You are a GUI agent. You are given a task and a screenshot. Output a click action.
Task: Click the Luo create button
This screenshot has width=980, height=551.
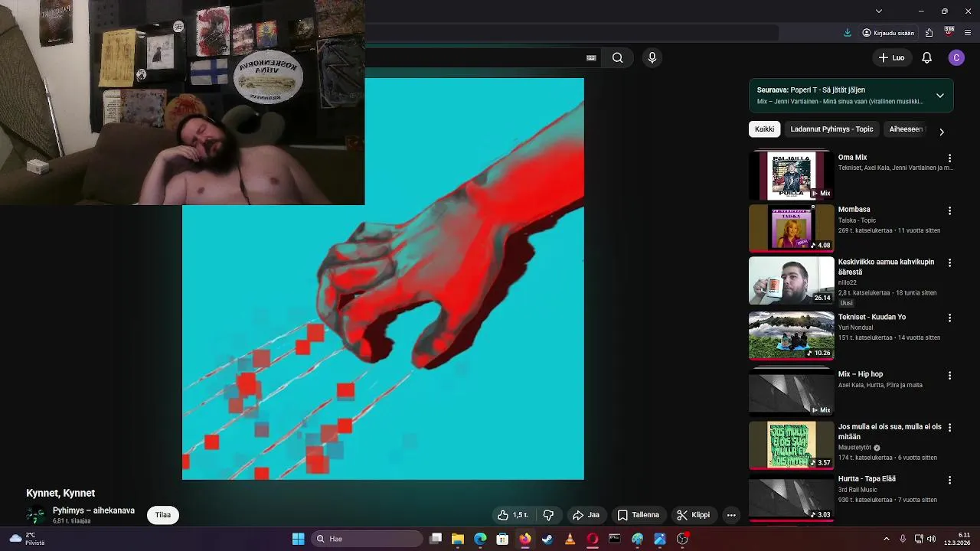click(x=892, y=57)
